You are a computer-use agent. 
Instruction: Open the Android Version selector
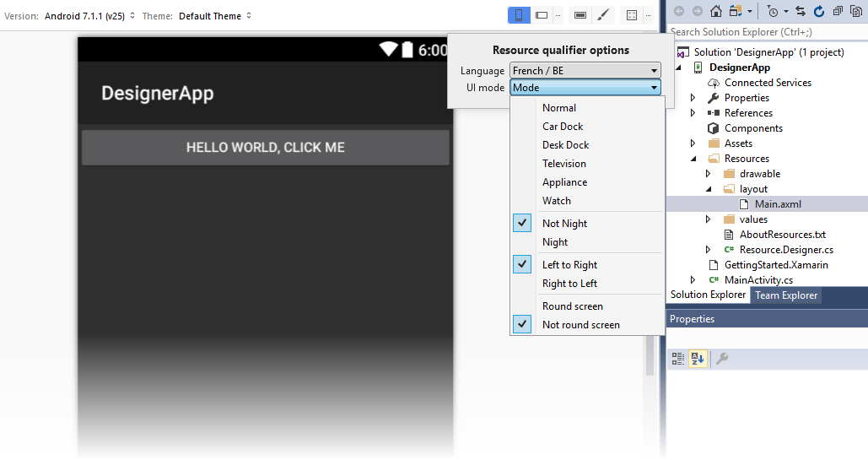(x=89, y=16)
